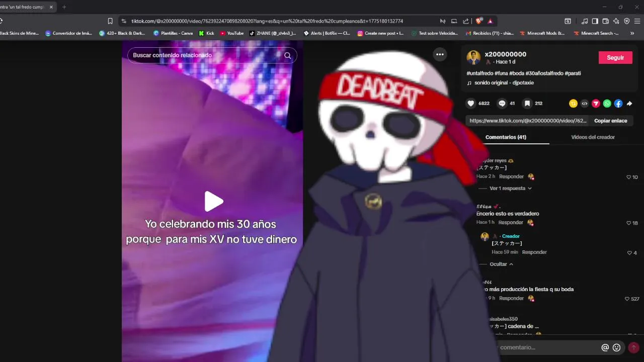644x362 pixels.
Task: Toggle the browser sidebar panel
Action: [x=595, y=21]
